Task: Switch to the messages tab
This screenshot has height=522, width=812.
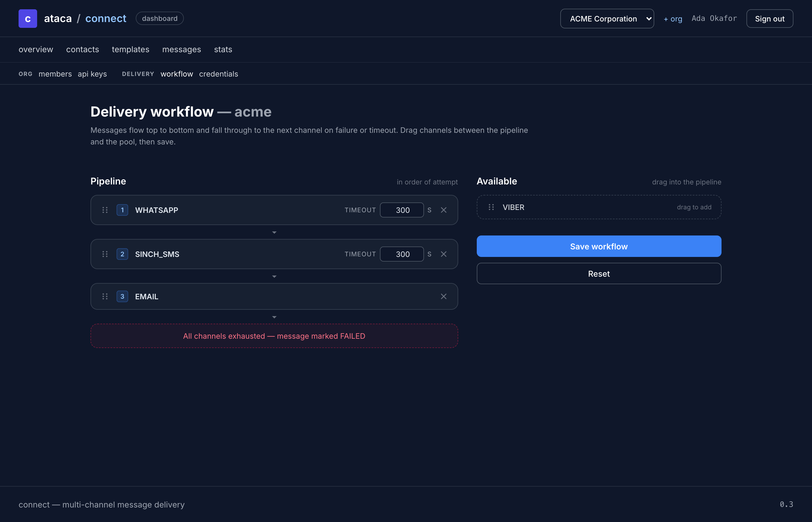Action: (x=182, y=50)
